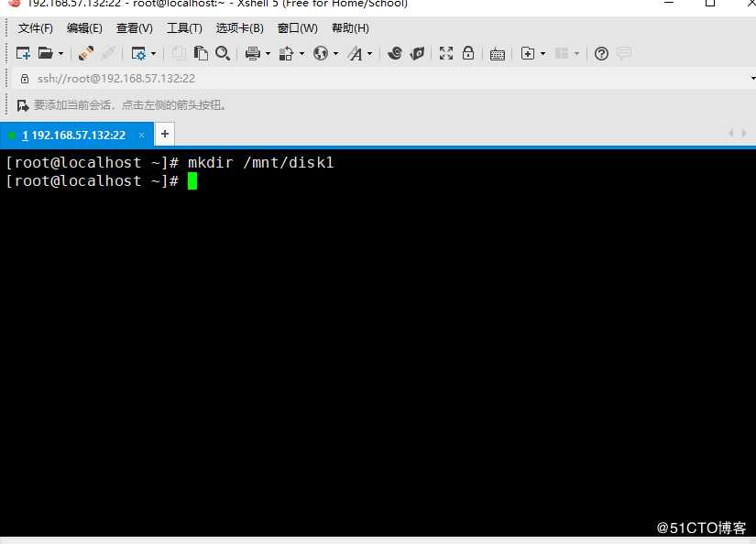
Task: Click the Print icon
Action: click(x=253, y=53)
